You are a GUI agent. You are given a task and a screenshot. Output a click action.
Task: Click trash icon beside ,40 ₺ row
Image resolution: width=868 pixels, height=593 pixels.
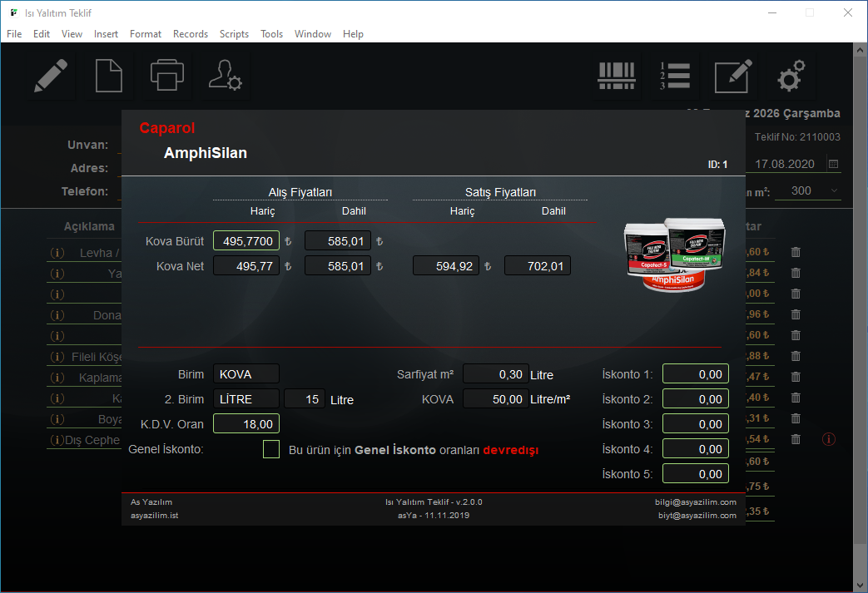pyautogui.click(x=796, y=398)
